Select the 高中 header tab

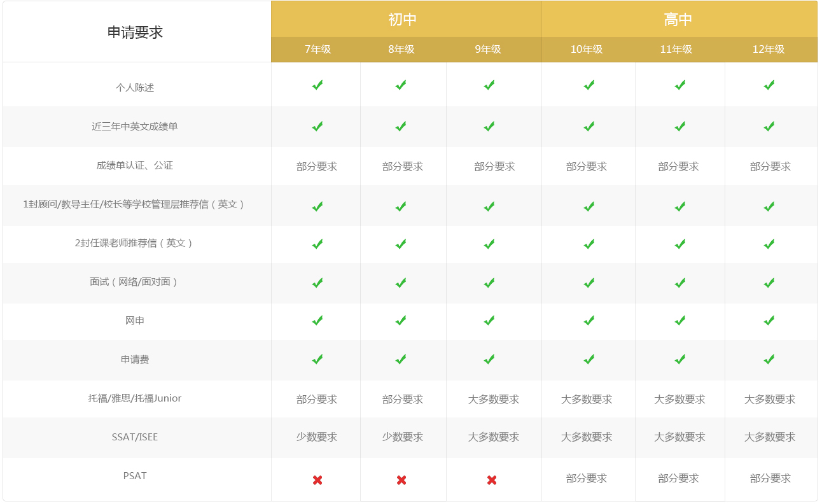pos(679,19)
